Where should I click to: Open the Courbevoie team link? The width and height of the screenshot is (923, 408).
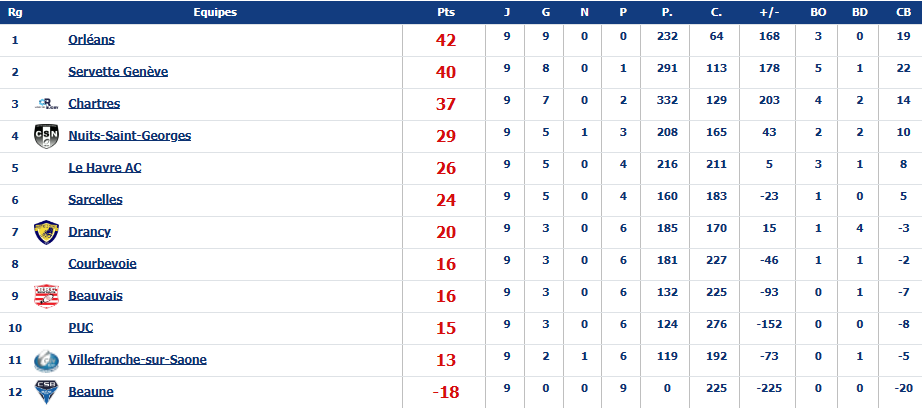tap(102, 264)
